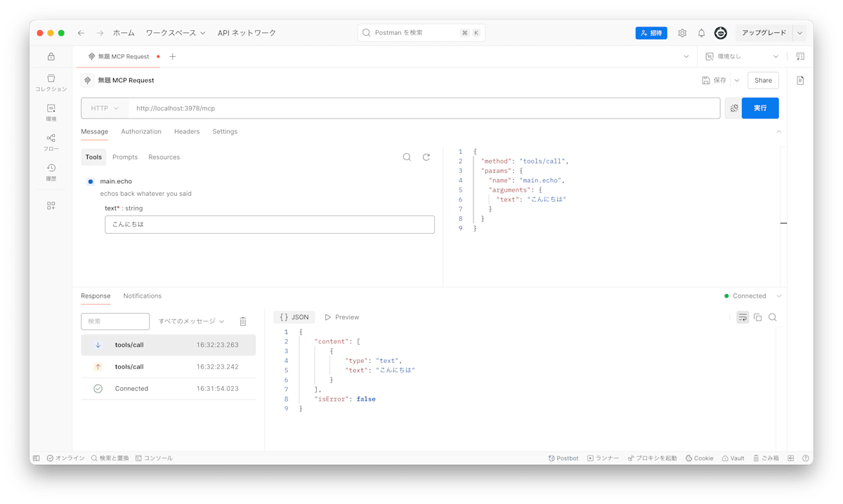Open the save options chevron
This screenshot has height=504, width=843.
click(737, 81)
